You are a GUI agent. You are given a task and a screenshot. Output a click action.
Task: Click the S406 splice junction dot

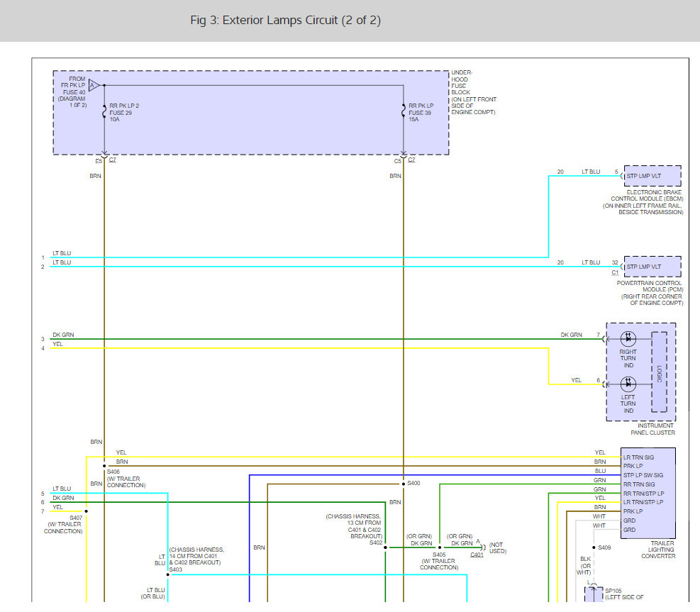click(104, 466)
